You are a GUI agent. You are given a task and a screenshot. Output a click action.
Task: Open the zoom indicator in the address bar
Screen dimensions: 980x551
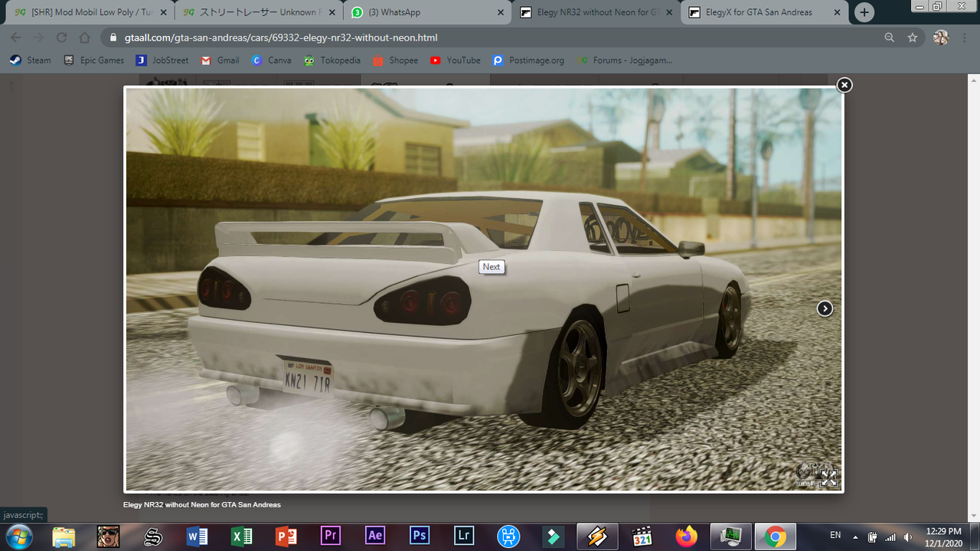tap(889, 37)
